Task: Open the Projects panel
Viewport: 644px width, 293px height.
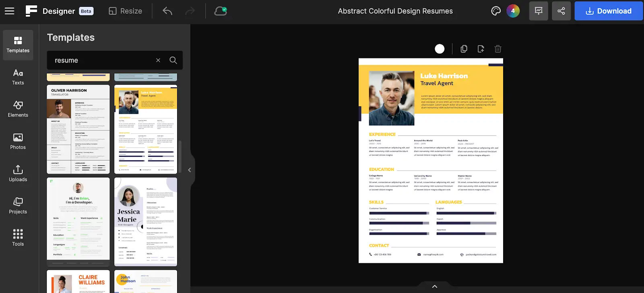Action: pos(18,206)
